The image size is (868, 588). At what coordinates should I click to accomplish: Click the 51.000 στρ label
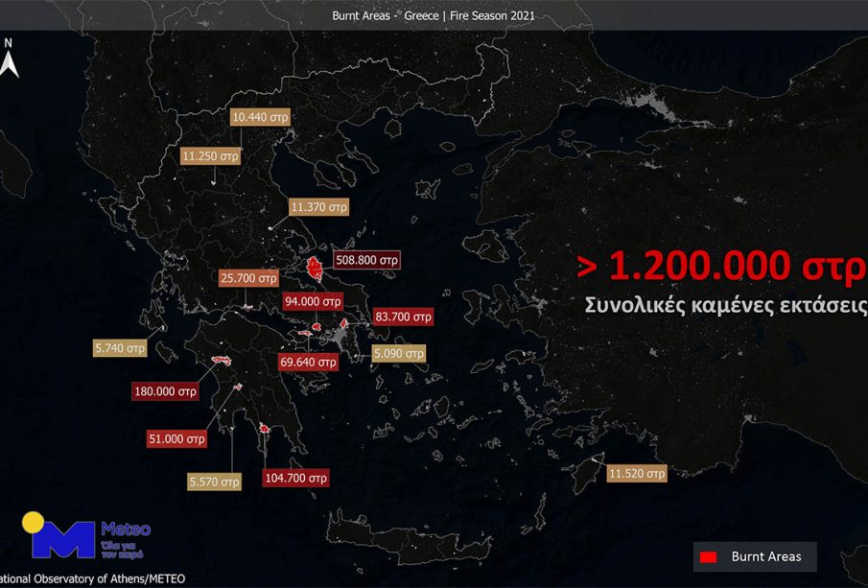(176, 438)
